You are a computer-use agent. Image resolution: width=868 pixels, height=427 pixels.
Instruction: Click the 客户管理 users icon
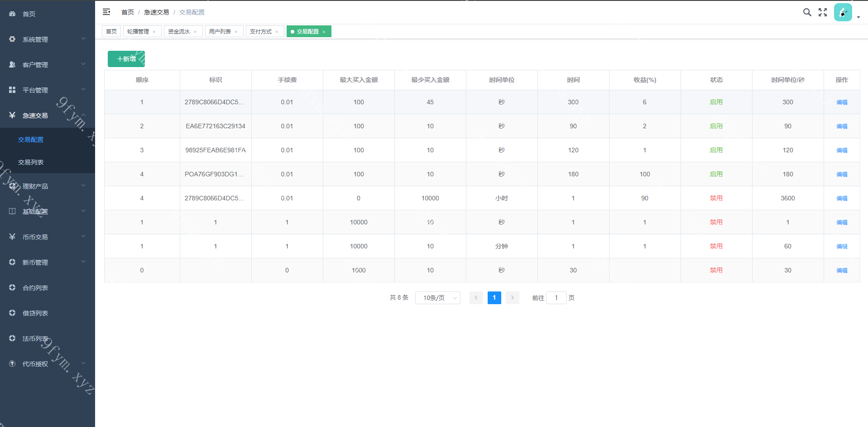click(x=12, y=64)
